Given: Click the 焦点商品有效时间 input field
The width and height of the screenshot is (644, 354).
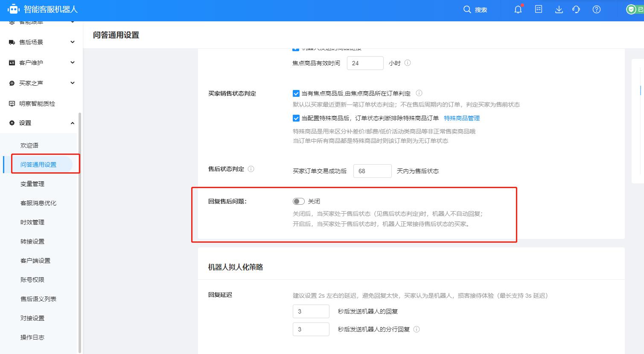Looking at the screenshot, I should [365, 63].
